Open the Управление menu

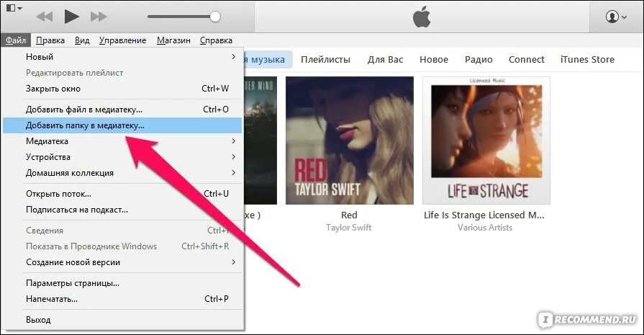[x=122, y=40]
